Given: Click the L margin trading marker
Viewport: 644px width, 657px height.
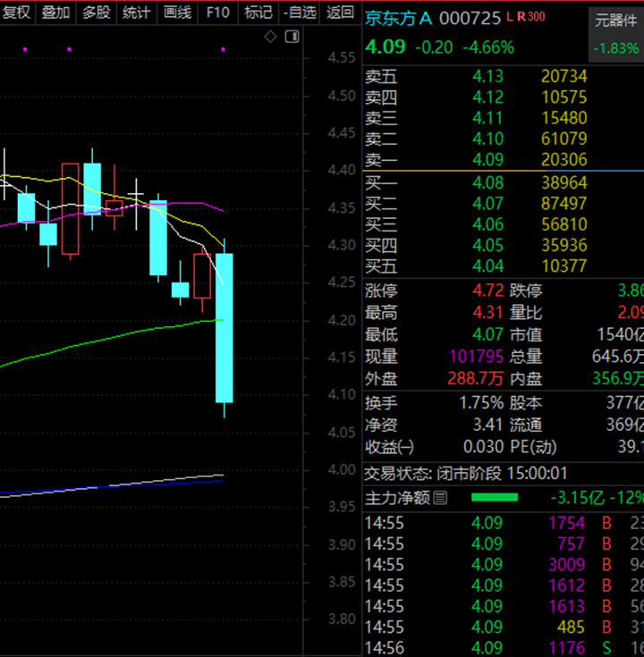Looking at the screenshot, I should (510, 17).
